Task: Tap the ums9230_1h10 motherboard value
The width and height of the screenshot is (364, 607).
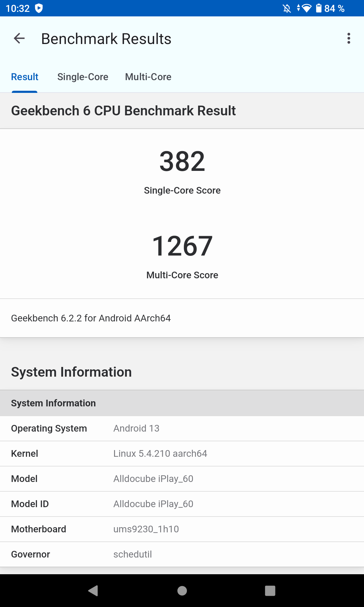Action: point(146,529)
